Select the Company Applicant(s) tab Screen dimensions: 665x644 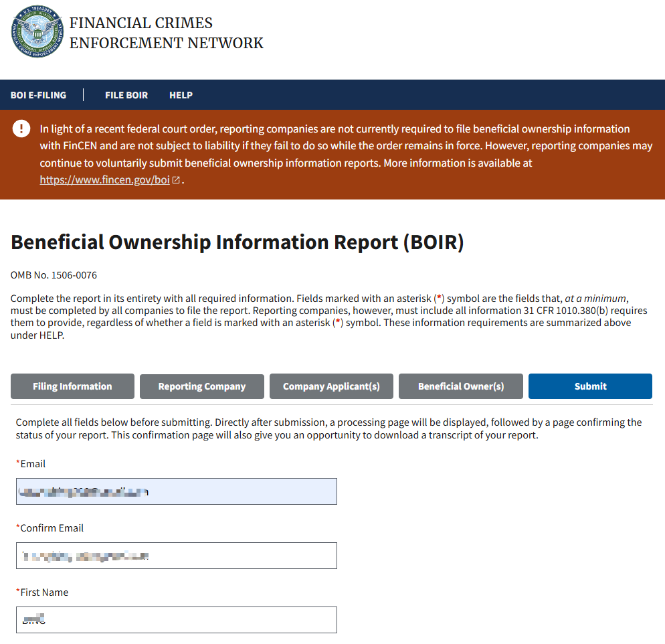click(x=331, y=386)
